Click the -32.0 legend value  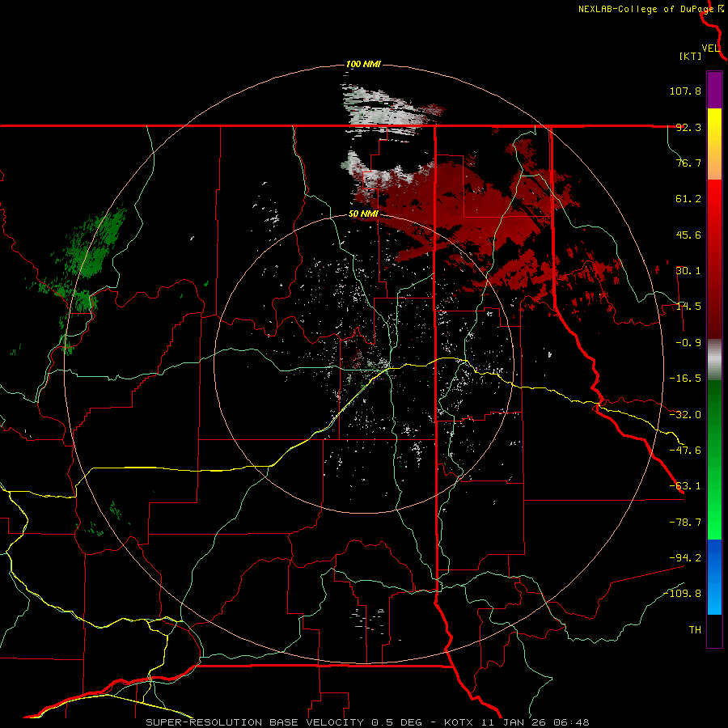tap(685, 415)
